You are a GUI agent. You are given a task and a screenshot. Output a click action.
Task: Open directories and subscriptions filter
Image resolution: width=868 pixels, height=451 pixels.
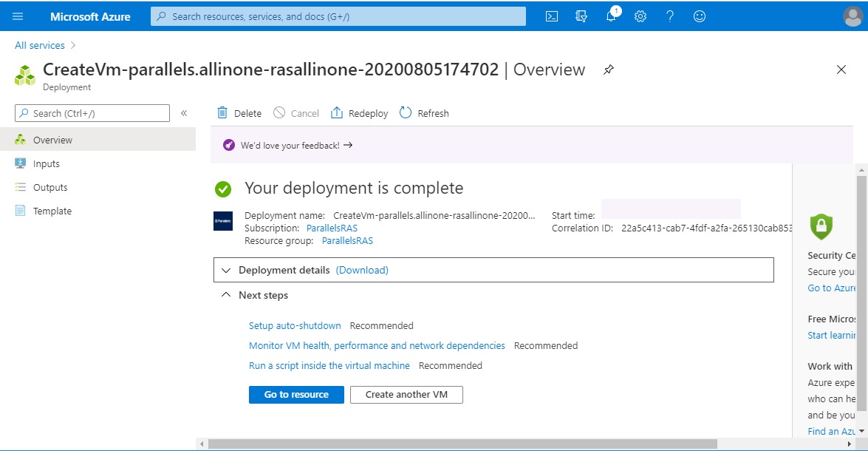point(581,16)
